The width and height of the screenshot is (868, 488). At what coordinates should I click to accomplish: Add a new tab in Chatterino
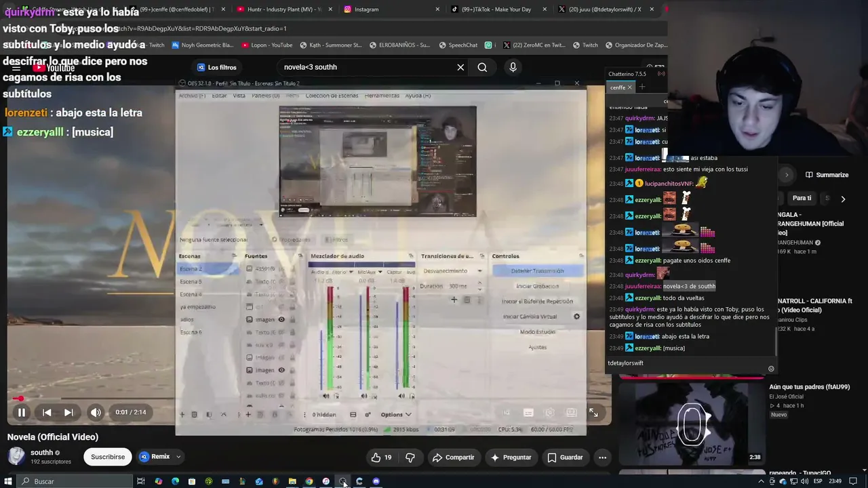(x=642, y=87)
